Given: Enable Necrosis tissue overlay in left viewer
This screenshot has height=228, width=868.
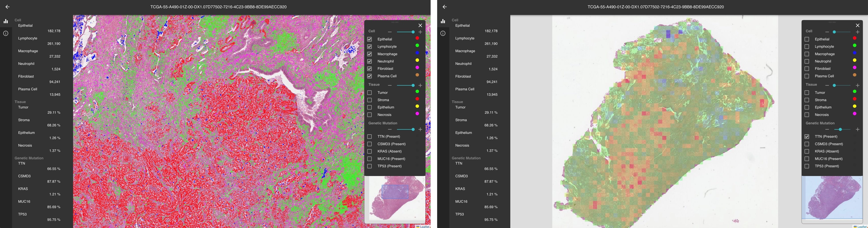Looking at the screenshot, I should pos(370,115).
